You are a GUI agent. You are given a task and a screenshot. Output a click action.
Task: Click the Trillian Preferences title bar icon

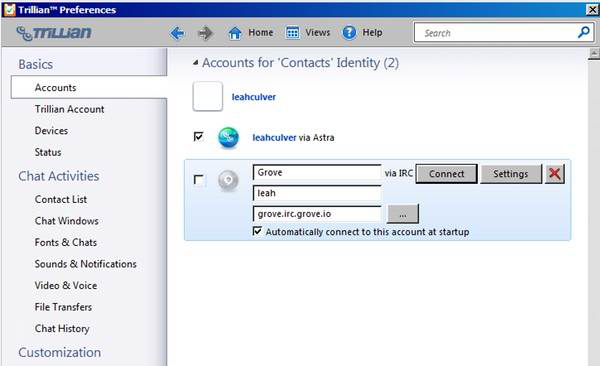[x=9, y=9]
